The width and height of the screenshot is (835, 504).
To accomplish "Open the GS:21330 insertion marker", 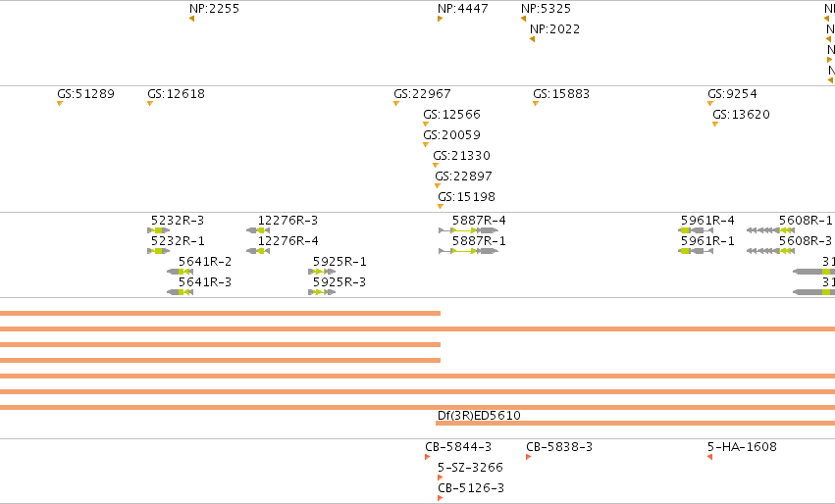I will coord(436,166).
